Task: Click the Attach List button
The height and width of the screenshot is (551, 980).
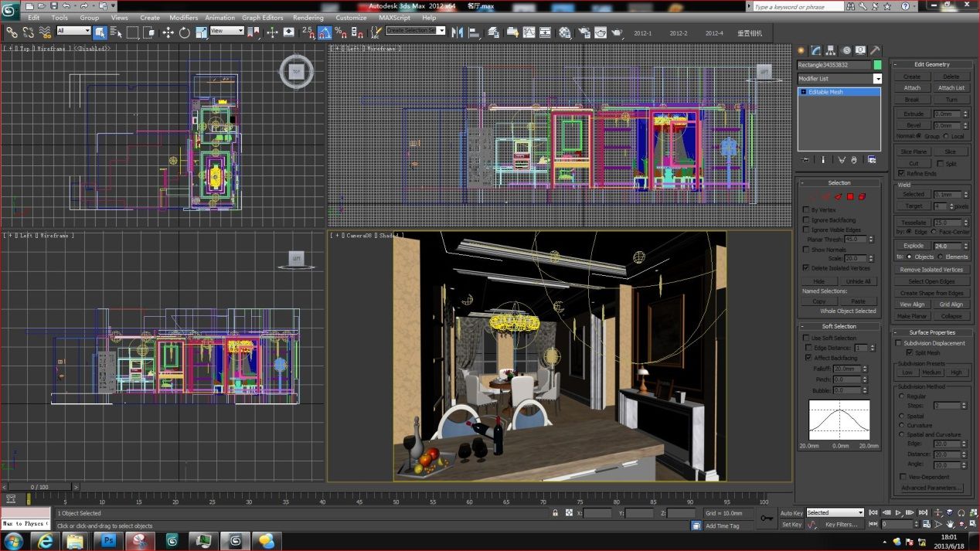Action: pyautogui.click(x=951, y=88)
